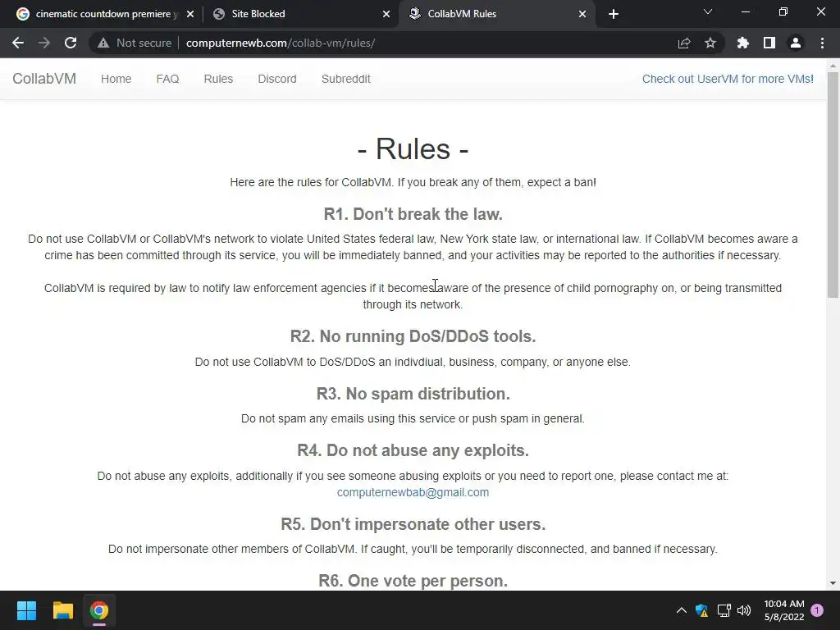This screenshot has height=630, width=840.
Task: Open the Home navigation link
Action: (116, 79)
